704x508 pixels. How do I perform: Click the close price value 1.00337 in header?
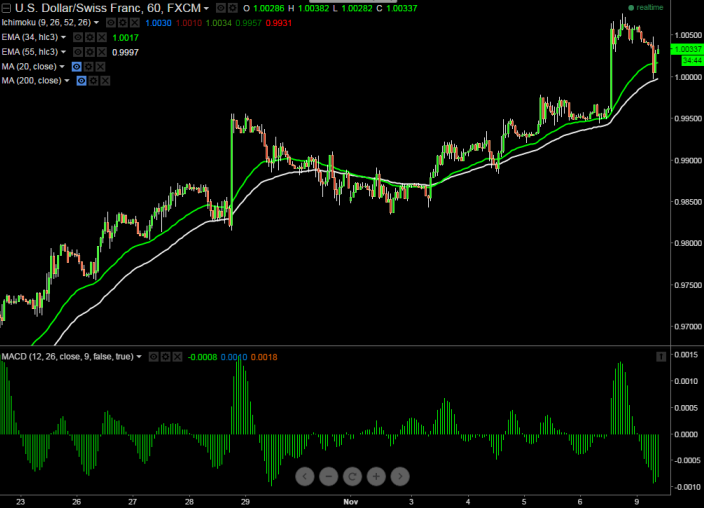[402, 9]
